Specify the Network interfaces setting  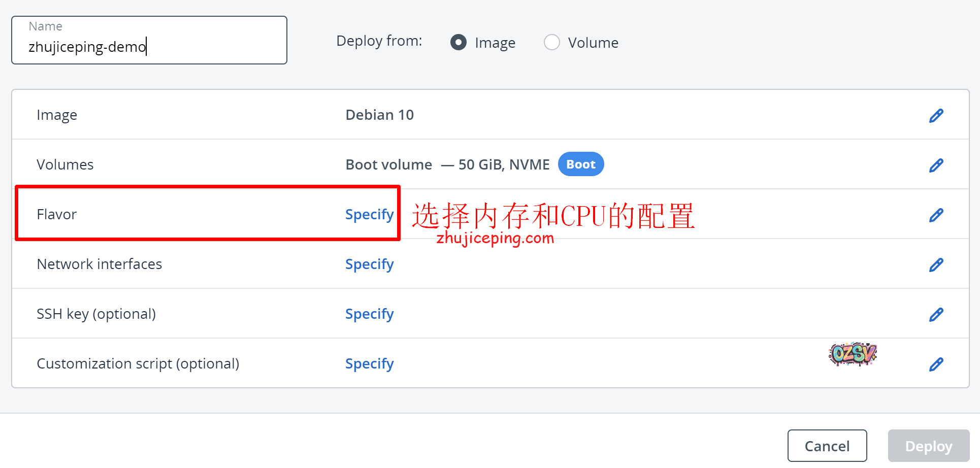click(369, 264)
